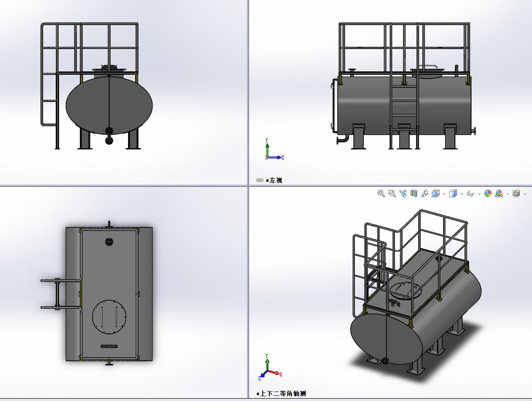Click the Edit Appearance color ball
This screenshot has height=401, width=532.
488,193
